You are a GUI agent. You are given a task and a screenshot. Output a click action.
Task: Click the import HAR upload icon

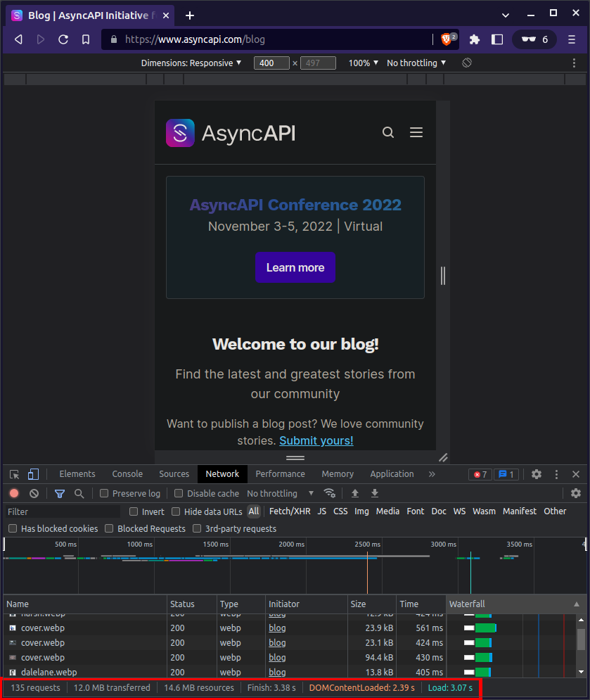[x=355, y=493]
